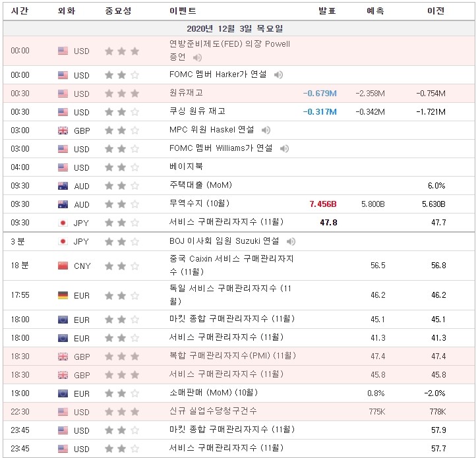This screenshot has height=458, width=476.
Task: Click UK flag in 복합 구매관리자지수(PMI) row
Action: coord(63,357)
